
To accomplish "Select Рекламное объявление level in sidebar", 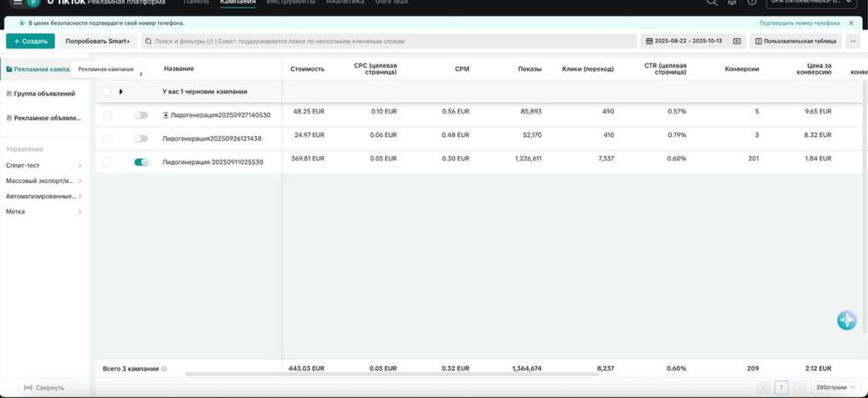I will 43,118.
